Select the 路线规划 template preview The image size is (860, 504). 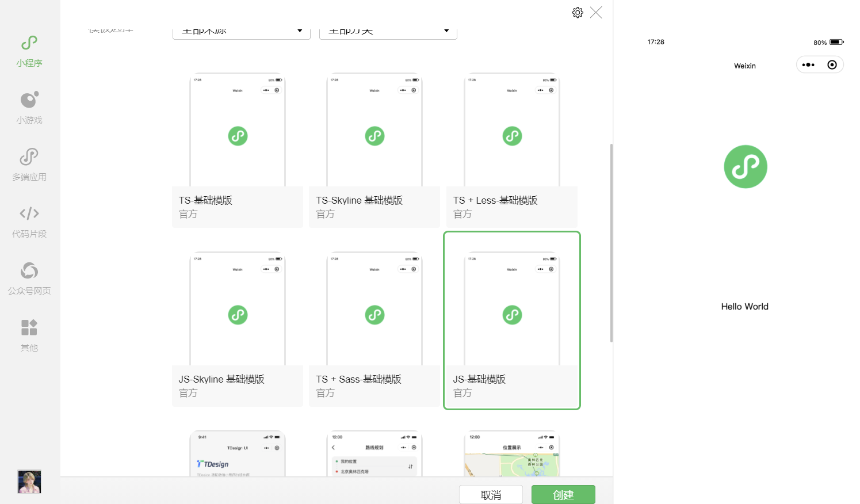(374, 453)
